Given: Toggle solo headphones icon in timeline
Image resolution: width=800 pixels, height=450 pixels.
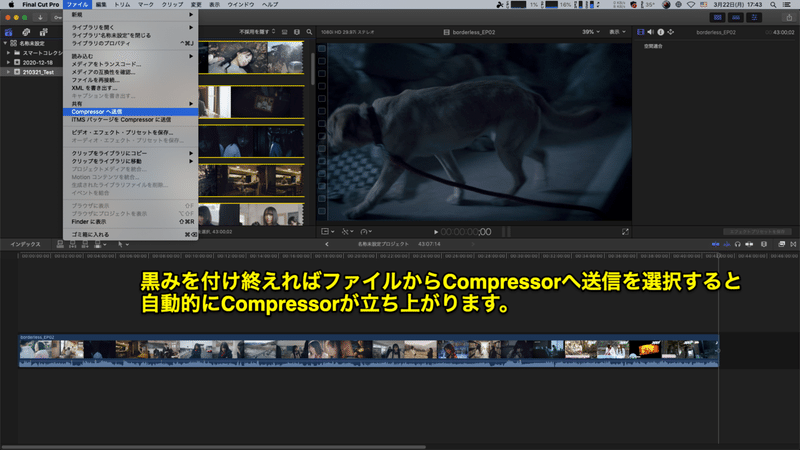Looking at the screenshot, I should point(738,244).
